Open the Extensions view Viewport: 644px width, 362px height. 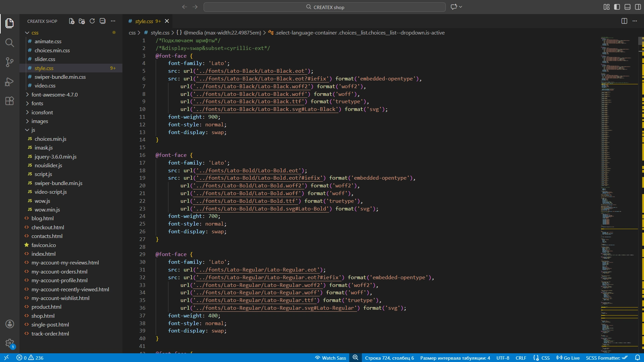(9, 101)
